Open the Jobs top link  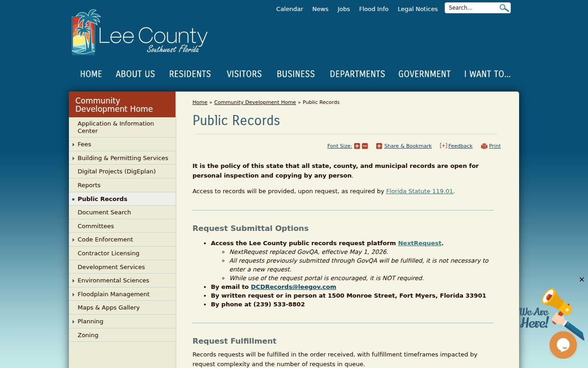(x=344, y=9)
